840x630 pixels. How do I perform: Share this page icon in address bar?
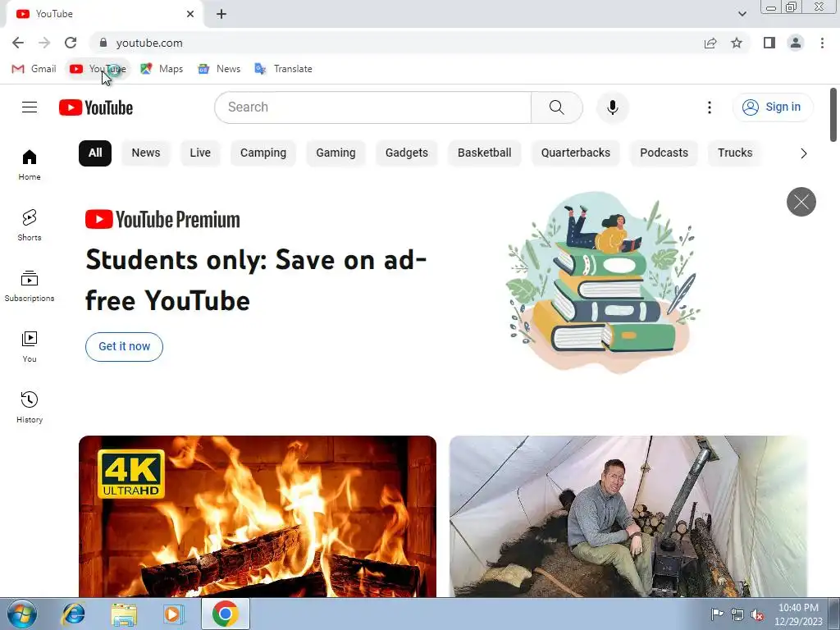click(710, 43)
